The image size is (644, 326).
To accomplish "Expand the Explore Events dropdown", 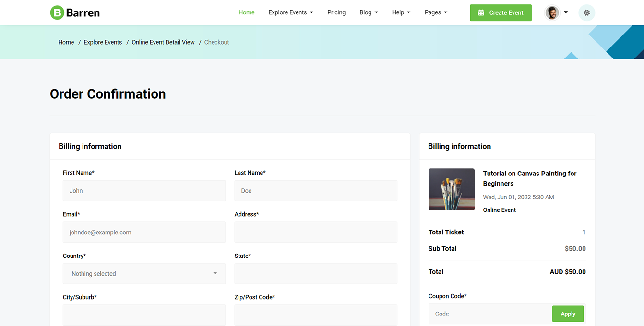I will pyautogui.click(x=290, y=12).
